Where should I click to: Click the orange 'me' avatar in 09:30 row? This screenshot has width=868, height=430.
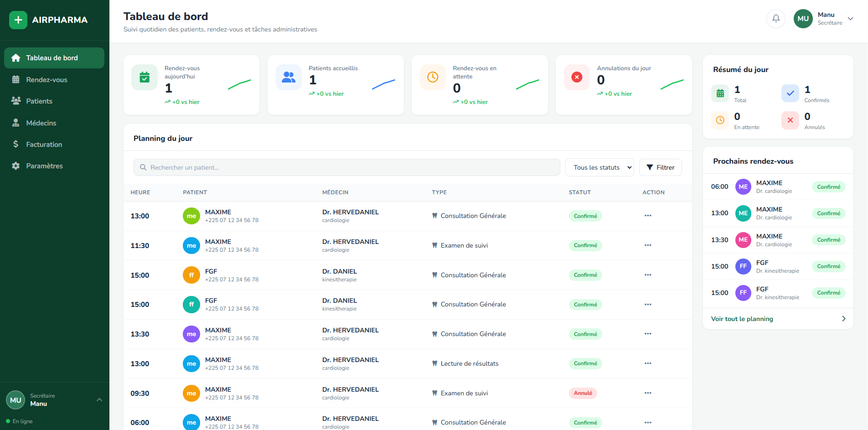191,393
